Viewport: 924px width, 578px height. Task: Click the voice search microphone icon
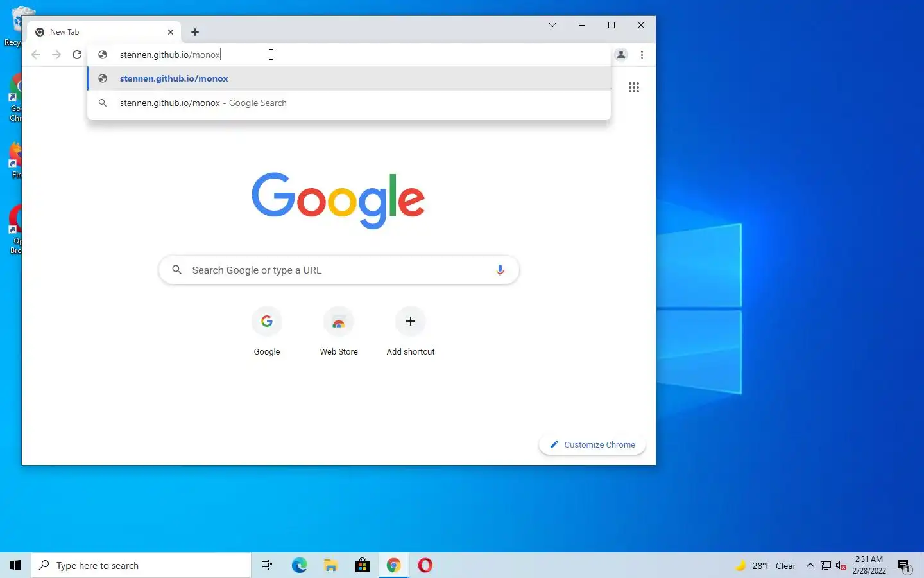(x=500, y=270)
